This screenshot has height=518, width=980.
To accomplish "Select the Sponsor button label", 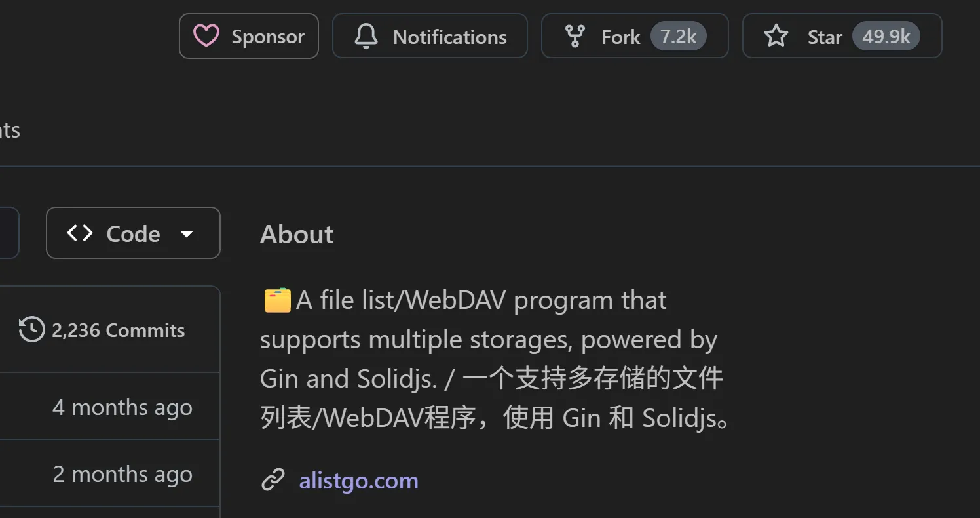I will coord(268,37).
